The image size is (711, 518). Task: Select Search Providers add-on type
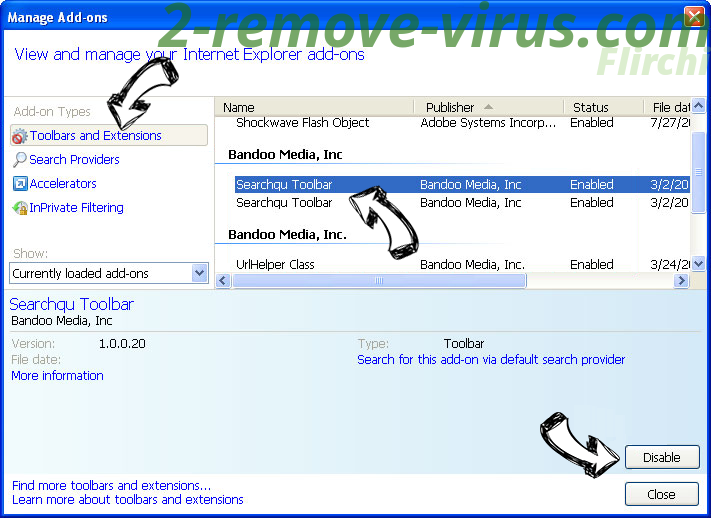74,160
